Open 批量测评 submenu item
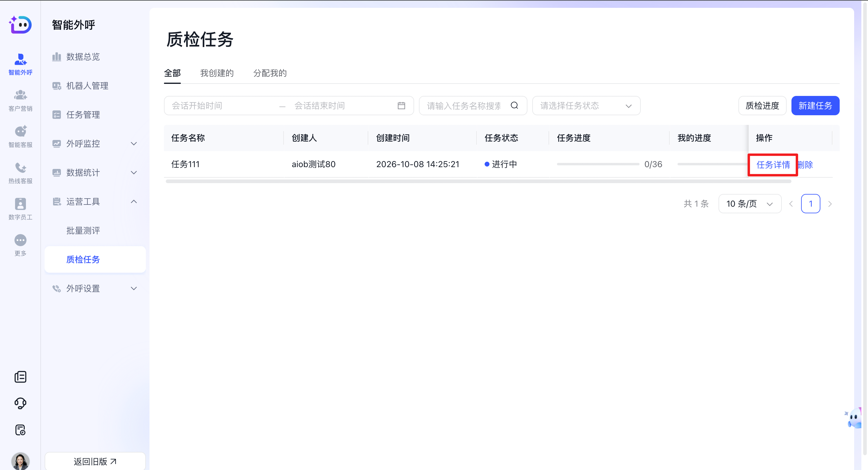868x470 pixels. pyautogui.click(x=95, y=230)
